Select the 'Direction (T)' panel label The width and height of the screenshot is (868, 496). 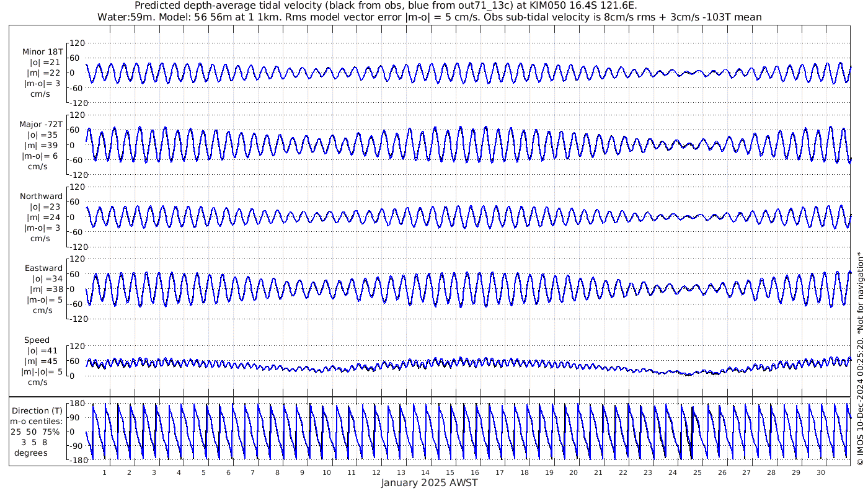click(x=37, y=410)
